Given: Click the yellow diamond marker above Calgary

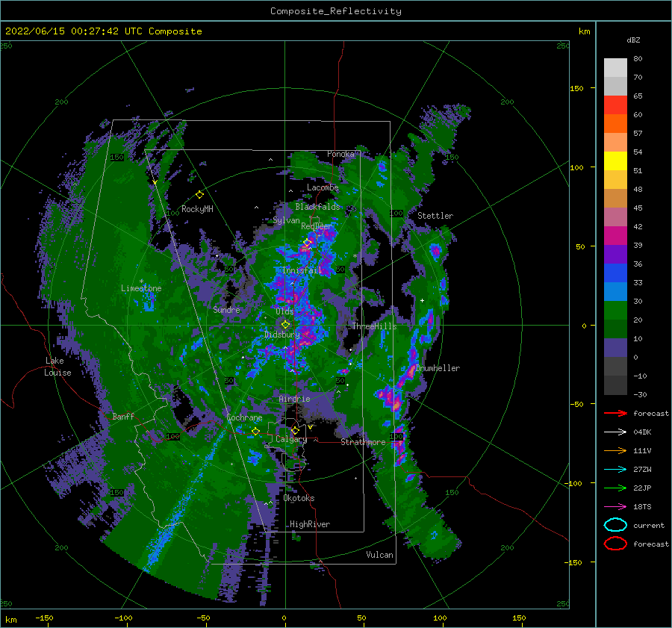Looking at the screenshot, I should click(x=295, y=430).
